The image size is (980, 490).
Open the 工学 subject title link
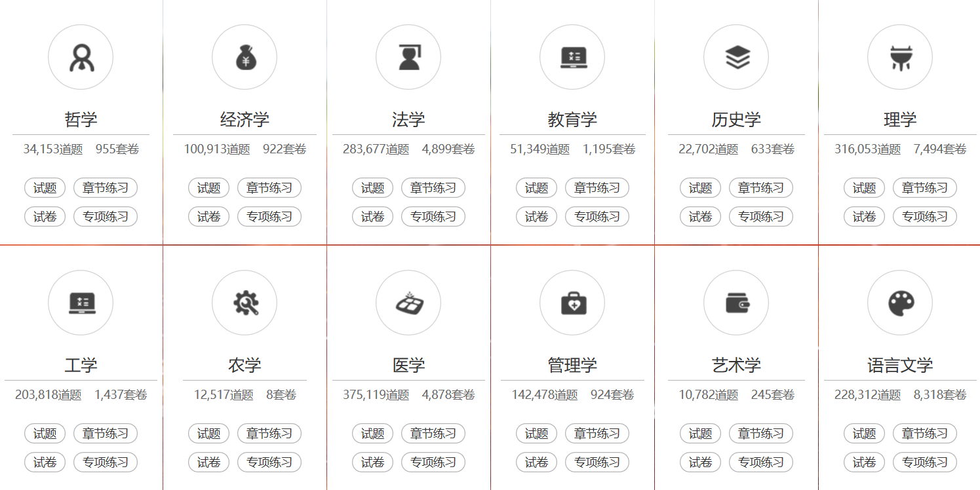[81, 366]
